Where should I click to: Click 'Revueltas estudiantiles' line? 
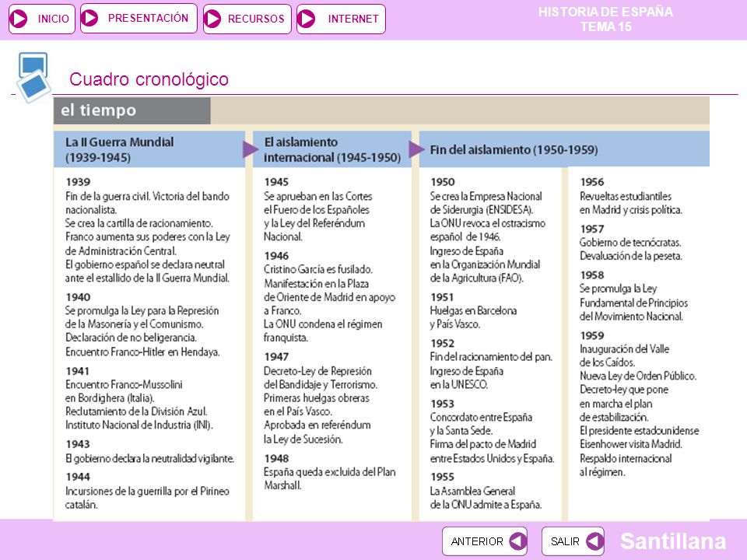(x=626, y=196)
